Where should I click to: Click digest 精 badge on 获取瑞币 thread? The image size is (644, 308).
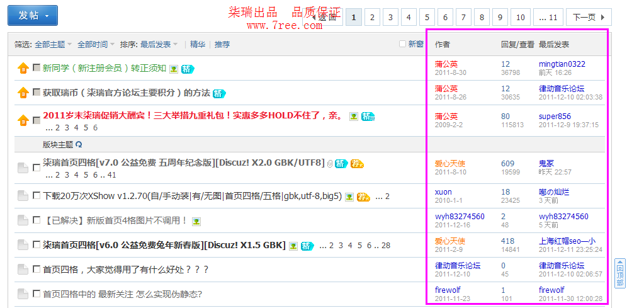point(219,93)
